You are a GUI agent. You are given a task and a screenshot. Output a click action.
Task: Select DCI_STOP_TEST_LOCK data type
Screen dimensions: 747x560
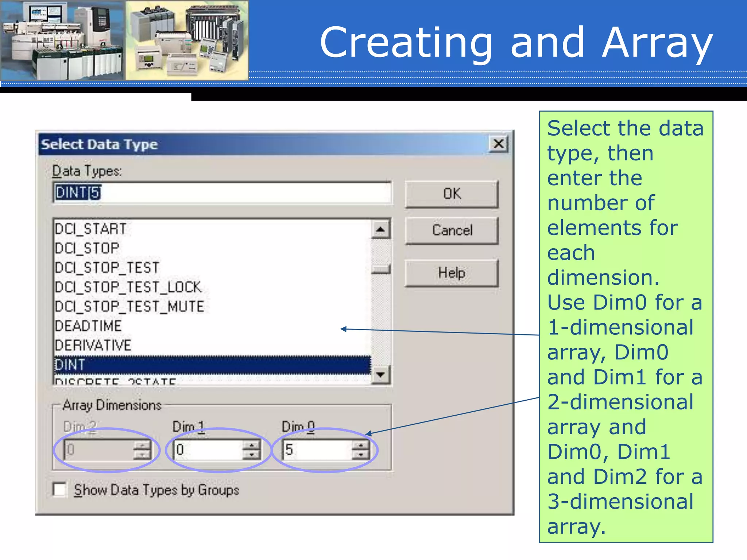212,287
